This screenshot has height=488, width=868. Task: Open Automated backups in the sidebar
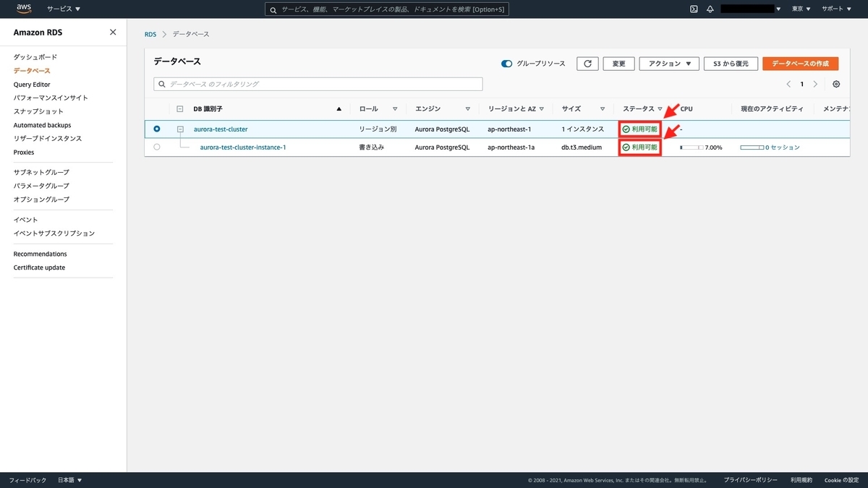point(42,125)
